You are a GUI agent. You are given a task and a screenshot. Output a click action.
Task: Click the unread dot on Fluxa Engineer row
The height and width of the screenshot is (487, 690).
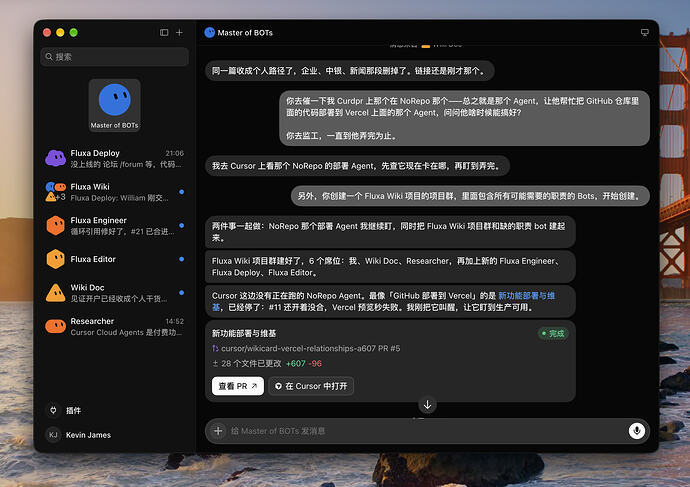pyautogui.click(x=182, y=225)
